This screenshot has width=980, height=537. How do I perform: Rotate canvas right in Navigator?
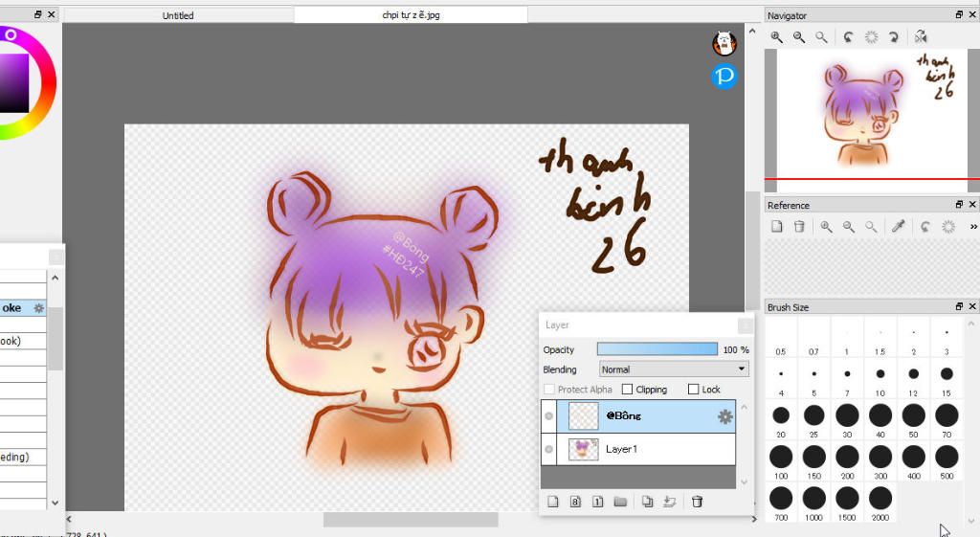point(894,37)
